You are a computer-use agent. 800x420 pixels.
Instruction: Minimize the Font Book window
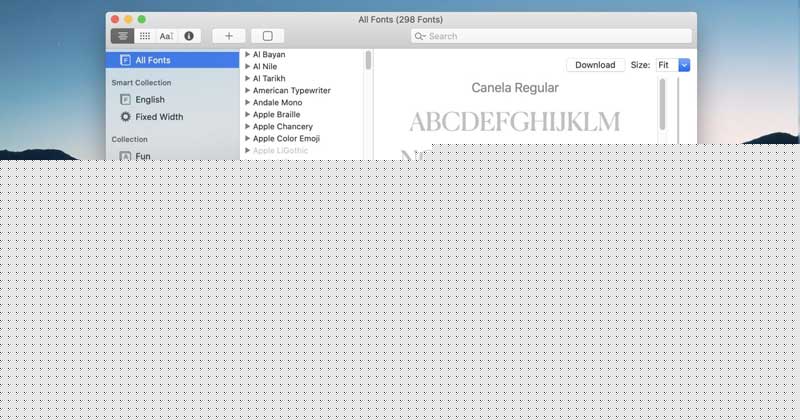(129, 19)
